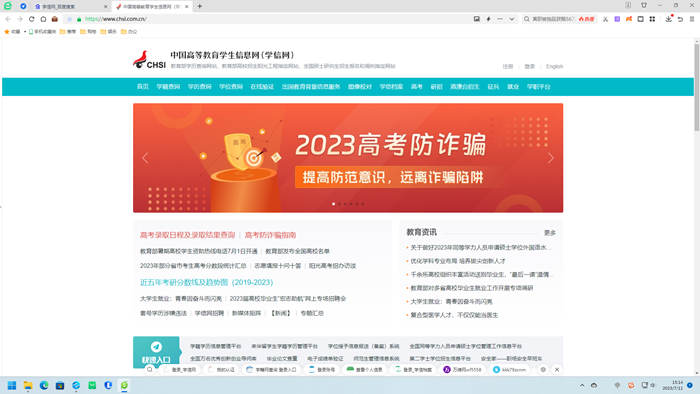Image resolution: width=700 pixels, height=394 pixels.
Task: Reload the page with the refresh icon
Action: pyautogui.click(x=31, y=19)
